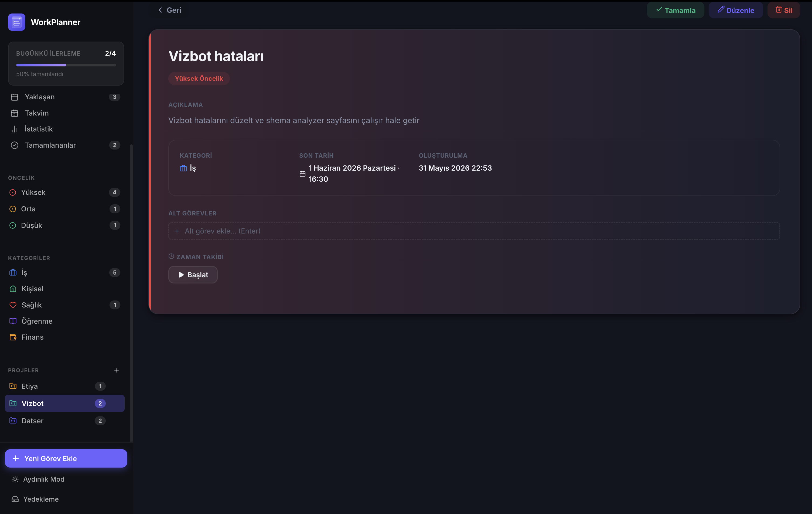The image size is (812, 514).
Task: Click the İstatistik bar chart icon
Action: [15, 129]
